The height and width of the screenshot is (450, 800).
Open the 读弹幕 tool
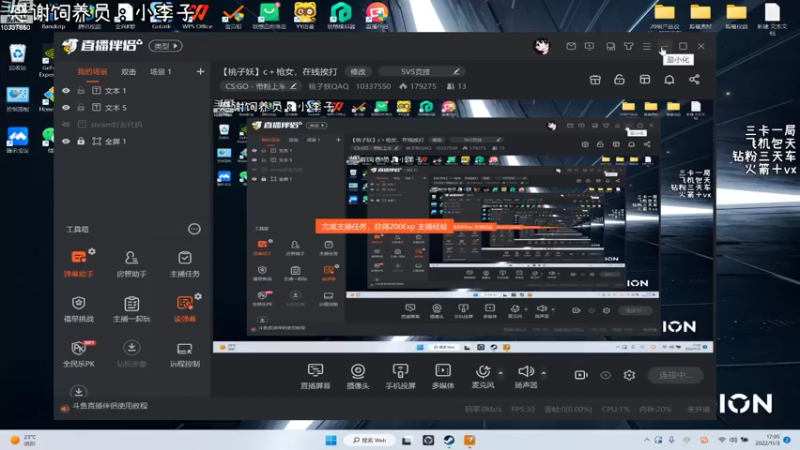tap(184, 309)
